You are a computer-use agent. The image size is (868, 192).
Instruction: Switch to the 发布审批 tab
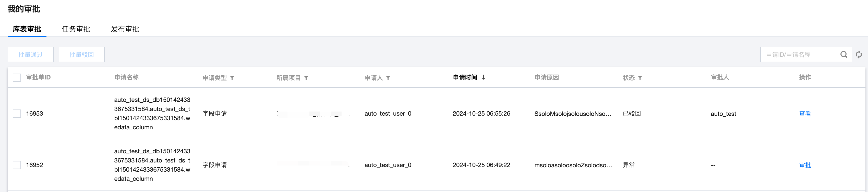coord(125,29)
